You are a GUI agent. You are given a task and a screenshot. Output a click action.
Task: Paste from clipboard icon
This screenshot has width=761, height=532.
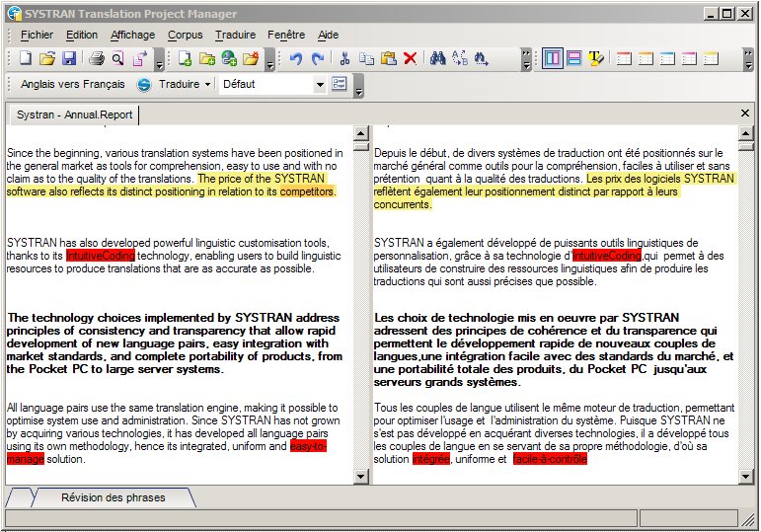click(388, 59)
